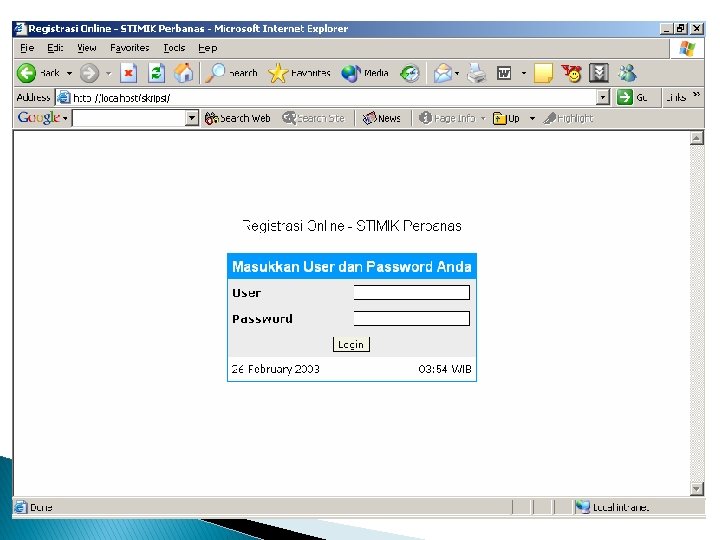The image size is (720, 540).
Task: Click the green Go button
Action: (x=632, y=97)
